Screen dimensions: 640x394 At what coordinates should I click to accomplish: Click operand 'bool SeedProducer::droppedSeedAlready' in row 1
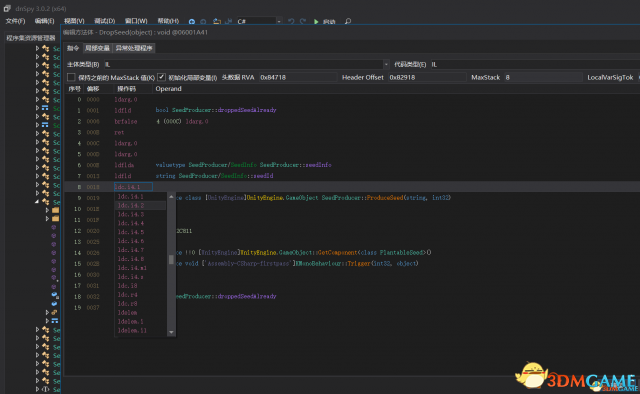click(x=216, y=110)
